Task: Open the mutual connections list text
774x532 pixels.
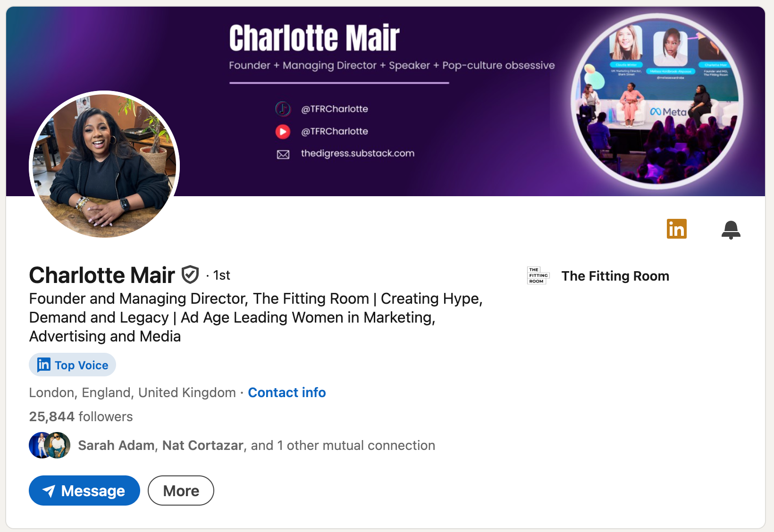Action: 256,445
